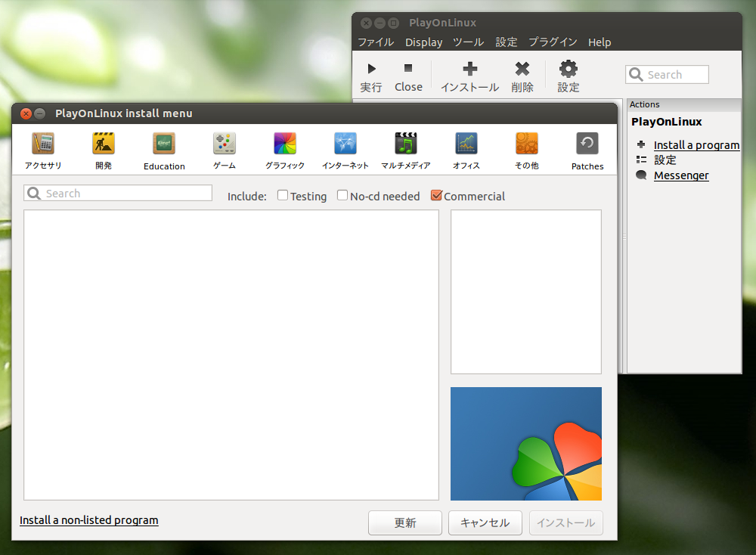Open the ツール menu
Image resolution: width=756 pixels, height=555 pixels.
coord(469,42)
